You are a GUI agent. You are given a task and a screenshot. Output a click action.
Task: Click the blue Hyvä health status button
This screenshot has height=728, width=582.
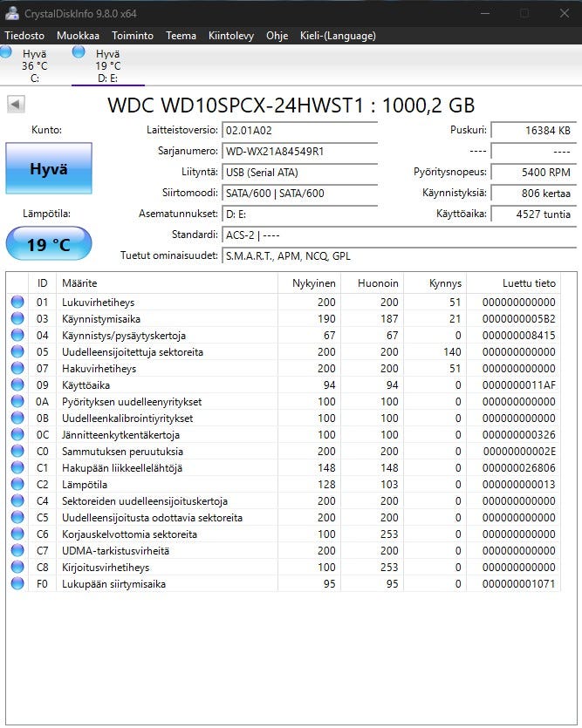49,168
